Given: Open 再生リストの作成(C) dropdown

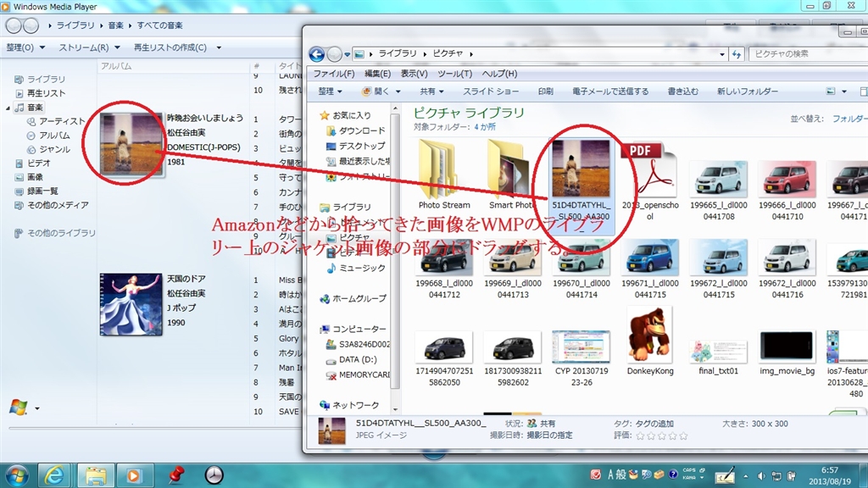Looking at the screenshot, I should pos(177,47).
